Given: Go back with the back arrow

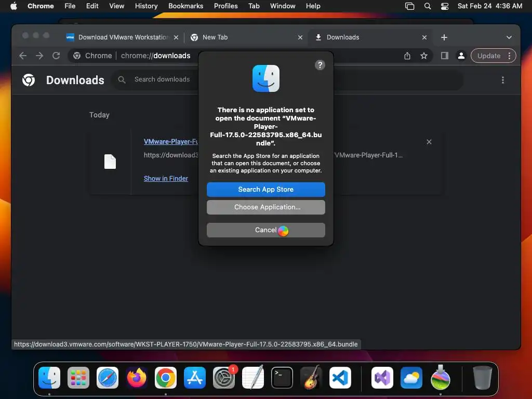Looking at the screenshot, I should pyautogui.click(x=23, y=56).
